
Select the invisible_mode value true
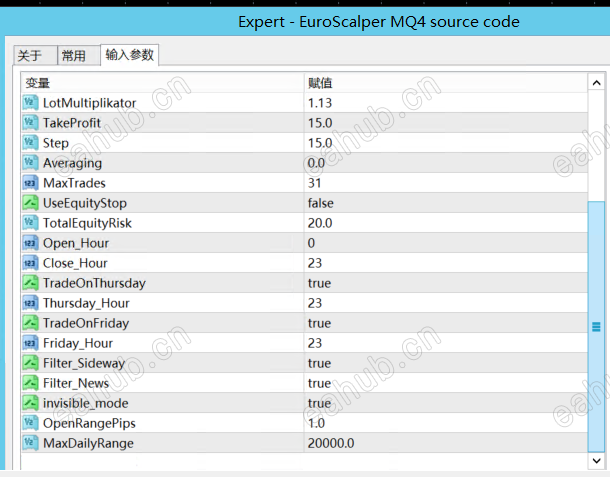pos(319,403)
